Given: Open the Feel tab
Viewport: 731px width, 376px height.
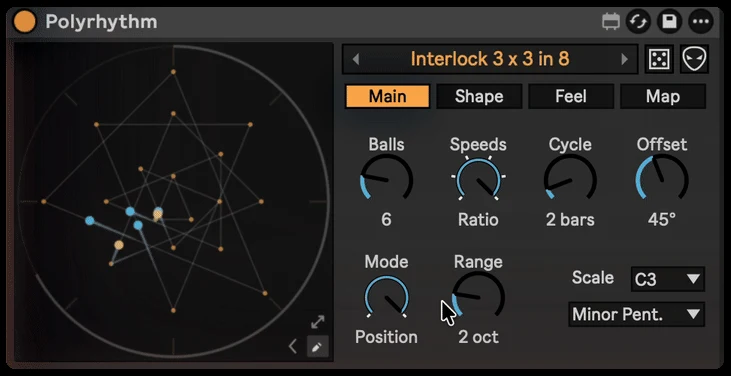Looking at the screenshot, I should click(571, 96).
